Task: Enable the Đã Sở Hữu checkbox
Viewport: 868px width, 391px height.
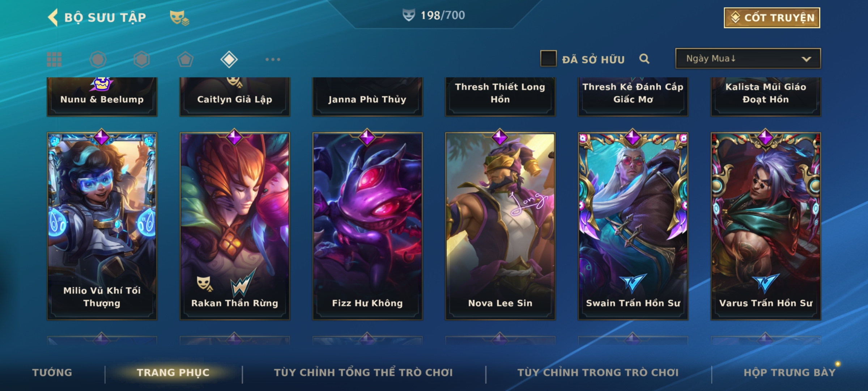Action: coord(548,59)
